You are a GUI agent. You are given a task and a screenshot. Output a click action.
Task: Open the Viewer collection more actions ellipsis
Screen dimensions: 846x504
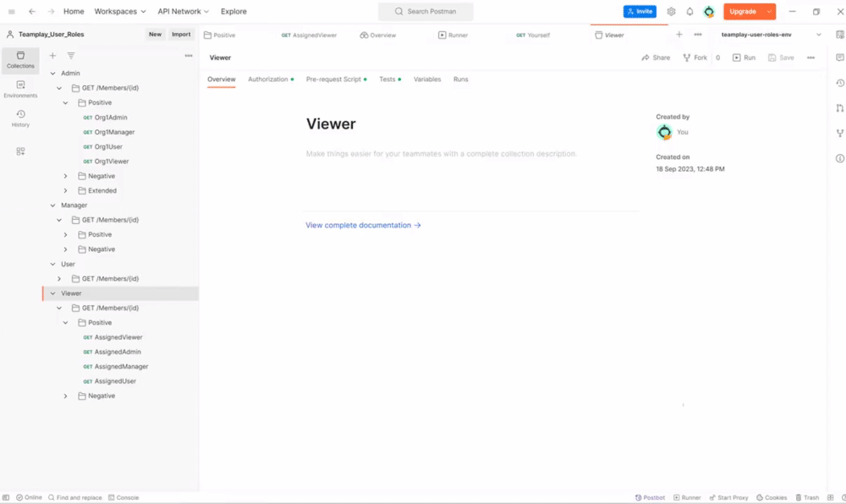[x=810, y=58]
